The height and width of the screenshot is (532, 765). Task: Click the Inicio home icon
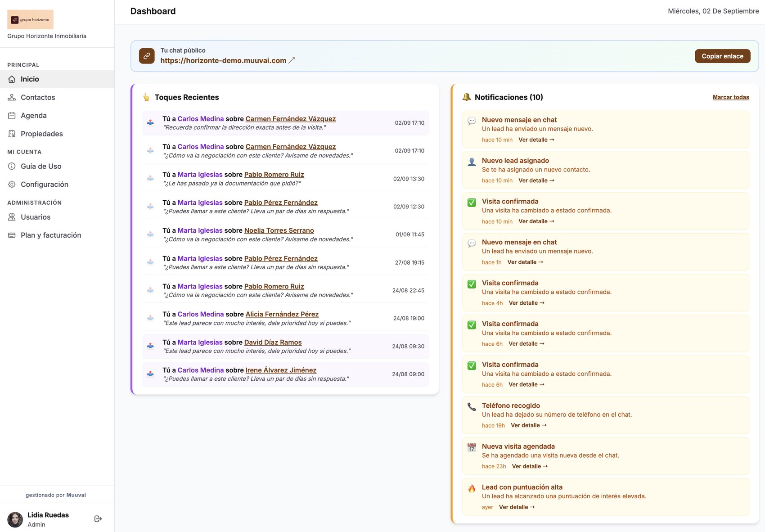[12, 79]
